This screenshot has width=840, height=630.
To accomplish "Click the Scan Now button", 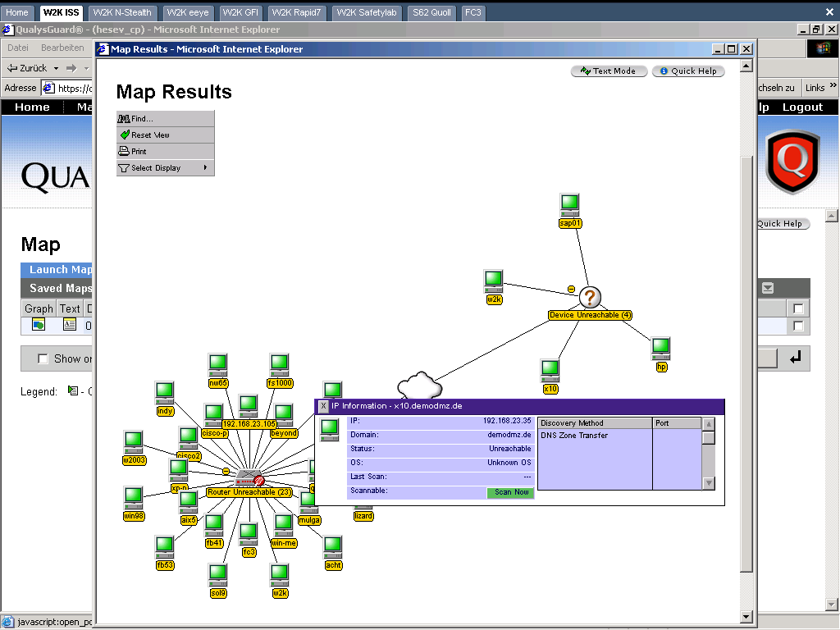I will [x=510, y=492].
